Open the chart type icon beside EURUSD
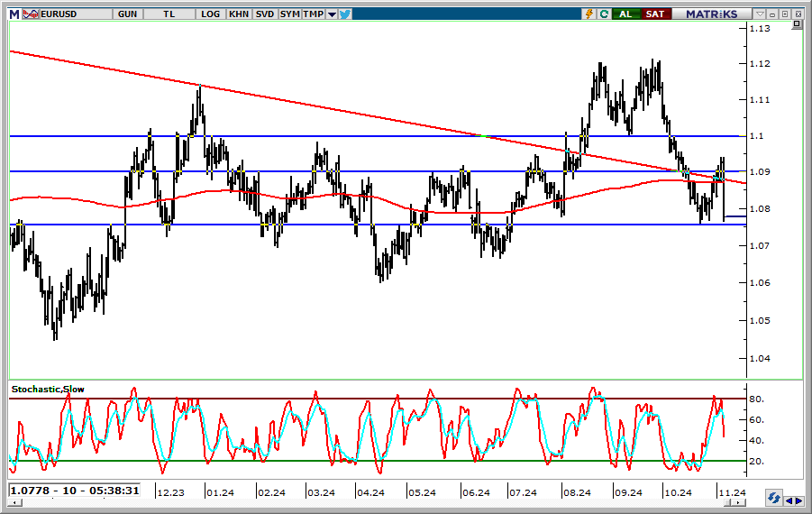This screenshot has width=812, height=514. [31, 14]
